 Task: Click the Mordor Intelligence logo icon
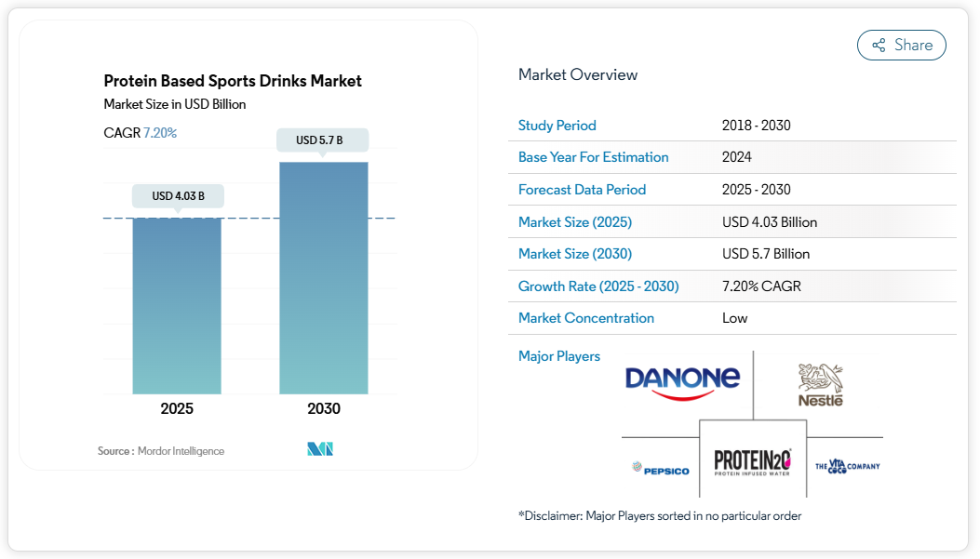320,450
